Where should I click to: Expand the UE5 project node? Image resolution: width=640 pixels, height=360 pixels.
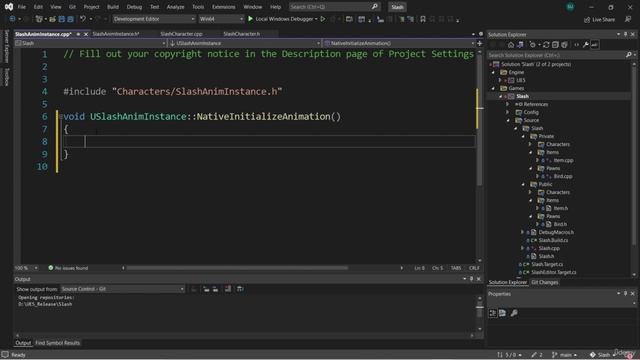coord(500,80)
